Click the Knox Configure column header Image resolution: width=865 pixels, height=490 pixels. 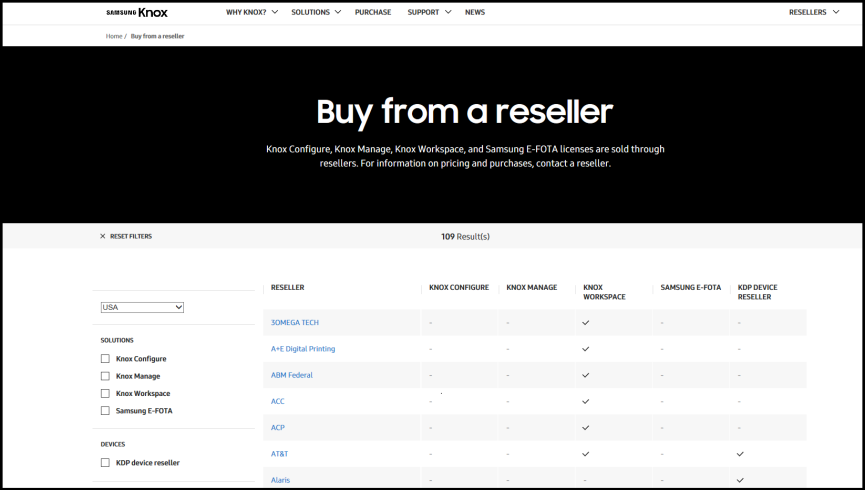coord(459,287)
